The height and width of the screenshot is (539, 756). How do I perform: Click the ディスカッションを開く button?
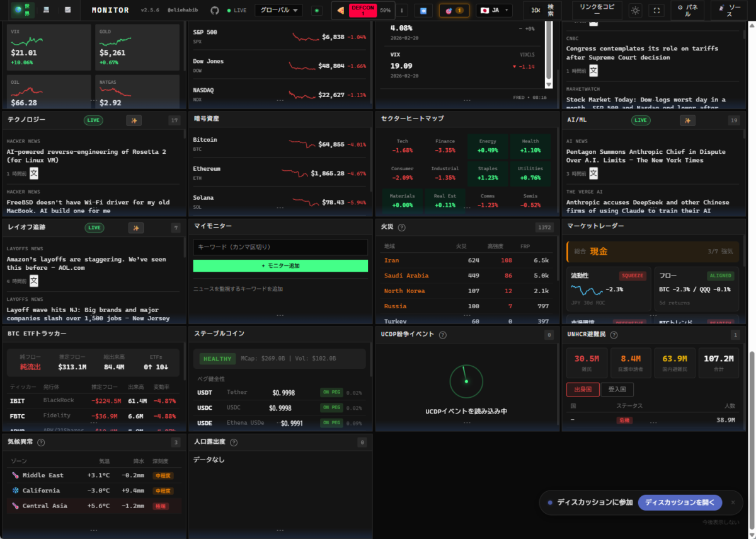680,502
